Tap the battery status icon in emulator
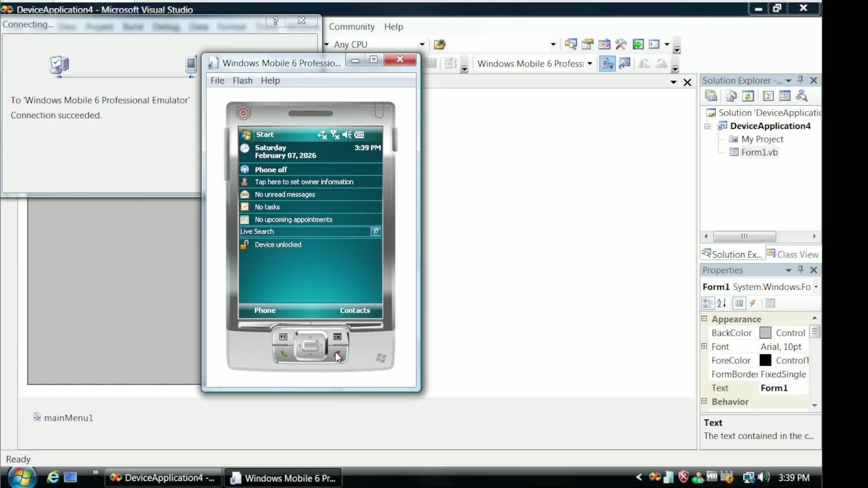 [x=359, y=135]
